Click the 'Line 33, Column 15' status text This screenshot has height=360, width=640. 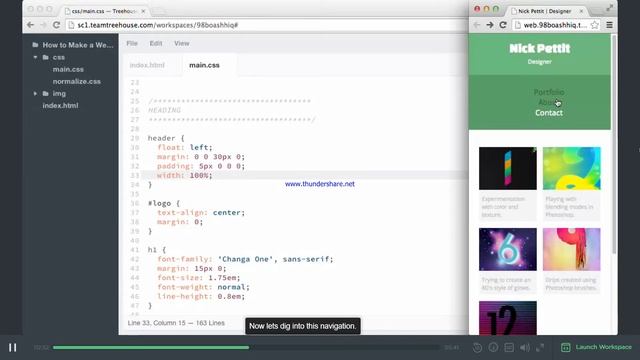click(157, 323)
